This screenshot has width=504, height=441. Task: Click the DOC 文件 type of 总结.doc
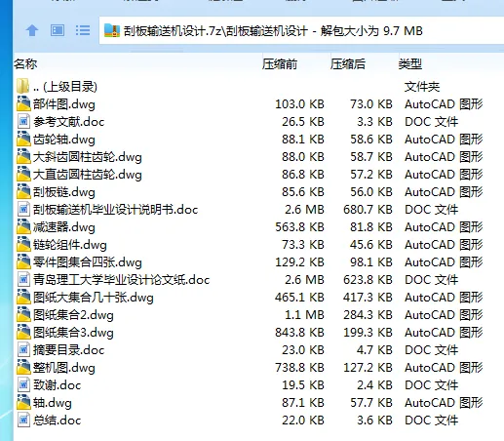point(432,421)
